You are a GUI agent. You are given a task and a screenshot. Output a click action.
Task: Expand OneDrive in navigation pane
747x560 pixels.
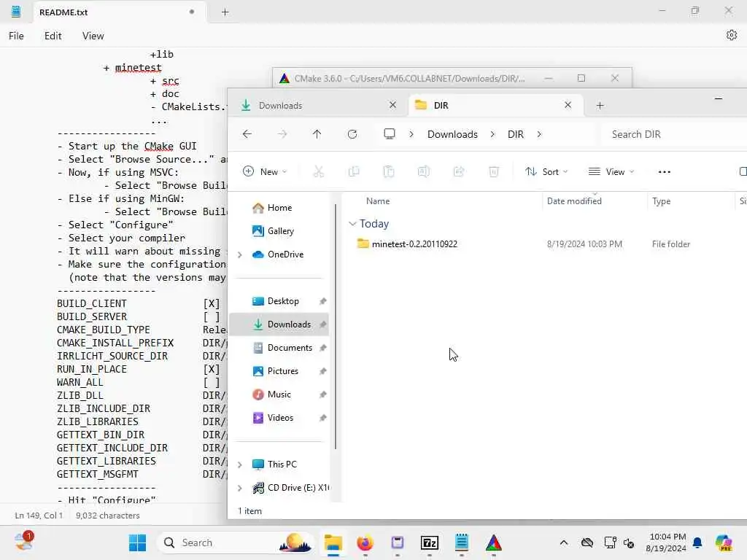tap(240, 254)
